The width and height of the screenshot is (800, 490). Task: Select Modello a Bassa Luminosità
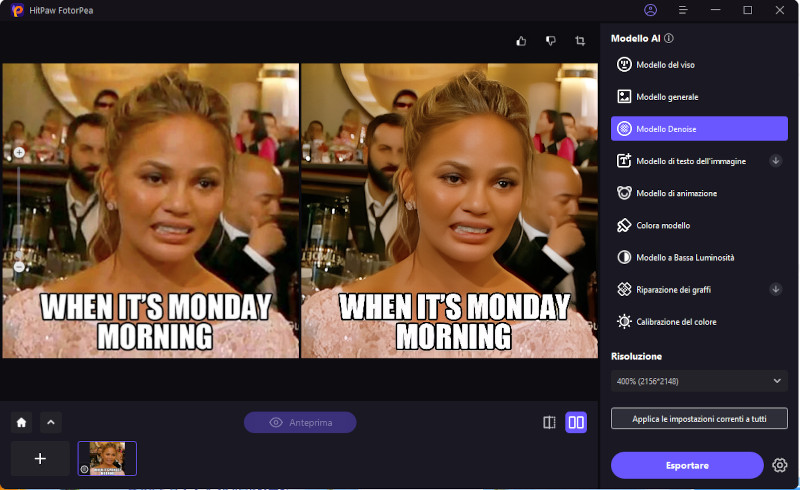[699, 257]
